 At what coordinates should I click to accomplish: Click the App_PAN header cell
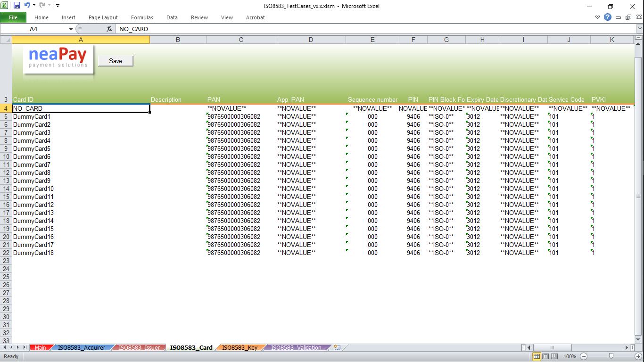(311, 99)
